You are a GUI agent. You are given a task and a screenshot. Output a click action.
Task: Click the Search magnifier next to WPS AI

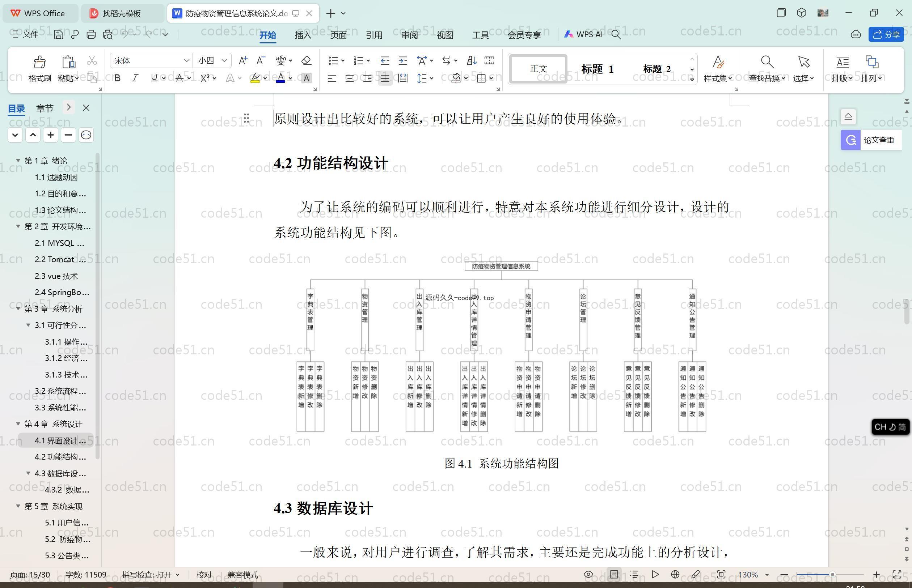[616, 35]
